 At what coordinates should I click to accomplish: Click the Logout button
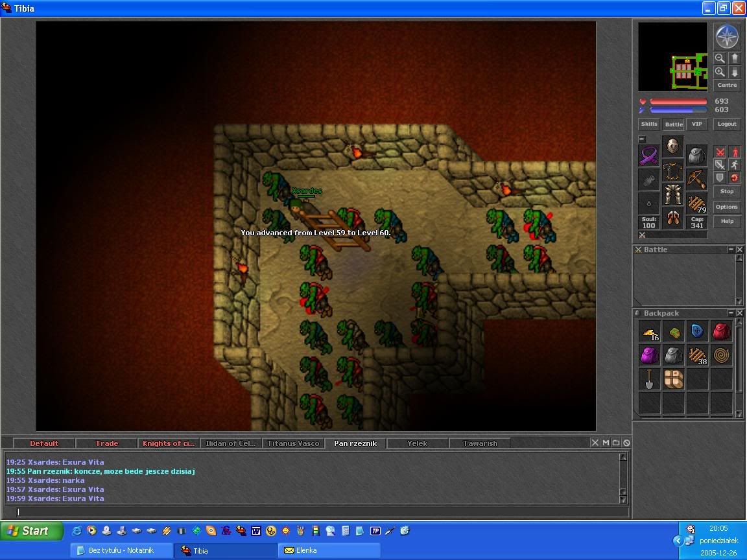[727, 124]
